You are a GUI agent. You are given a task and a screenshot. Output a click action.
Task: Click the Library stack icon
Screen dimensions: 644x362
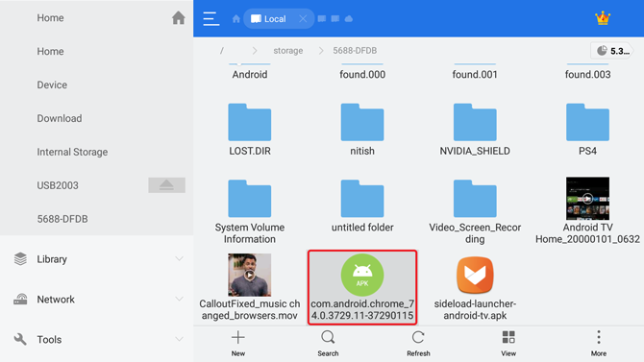(x=20, y=259)
